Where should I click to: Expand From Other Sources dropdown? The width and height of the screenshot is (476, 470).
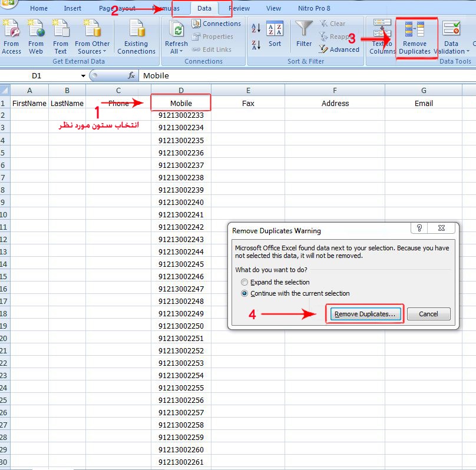click(x=92, y=37)
